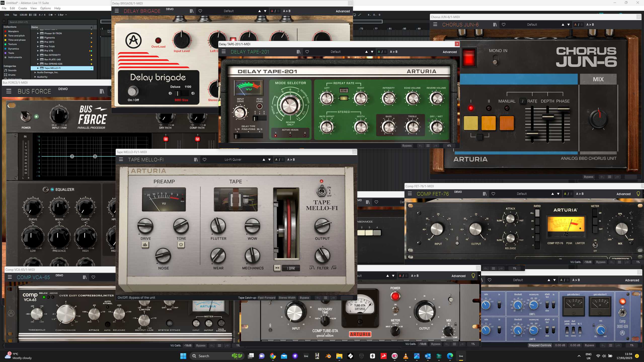Open the Comp VCA-65 hamburger menu
The image size is (644, 362).
click(x=10, y=277)
